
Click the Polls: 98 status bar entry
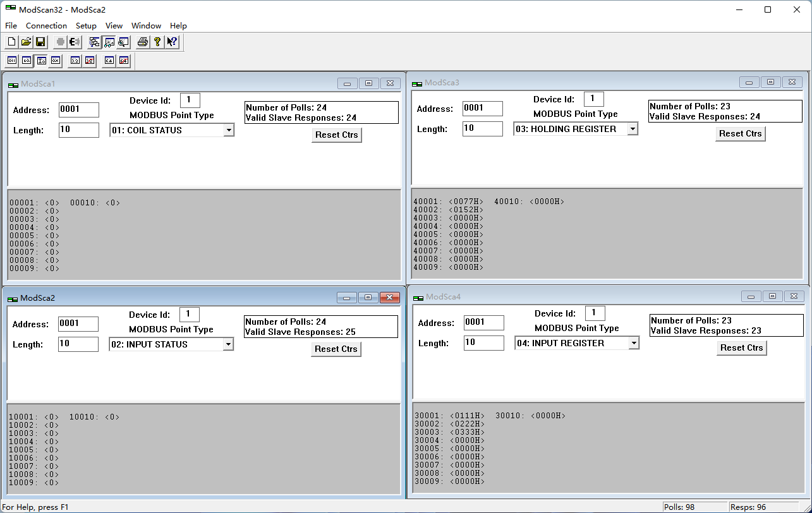tap(694, 507)
